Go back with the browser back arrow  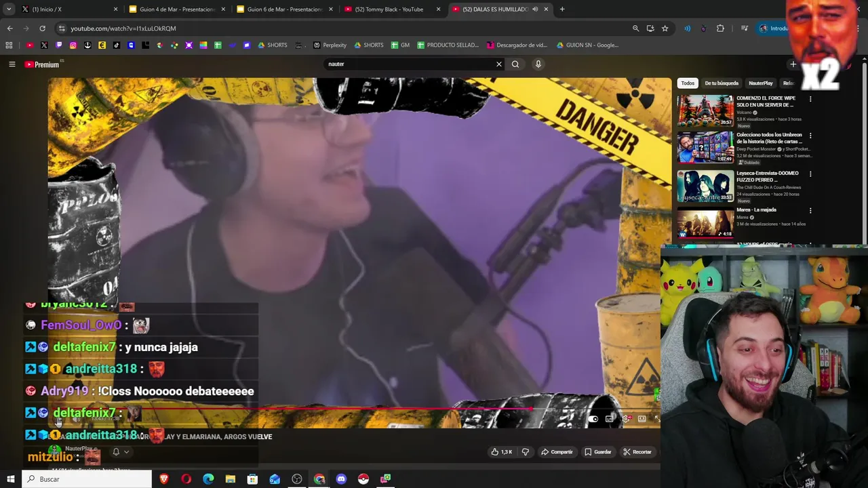pos(9,28)
